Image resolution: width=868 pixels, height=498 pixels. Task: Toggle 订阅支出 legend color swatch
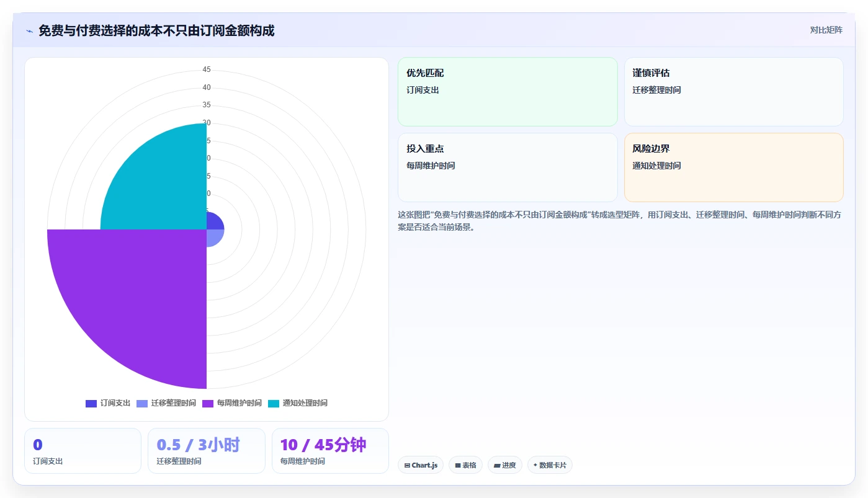(91, 403)
